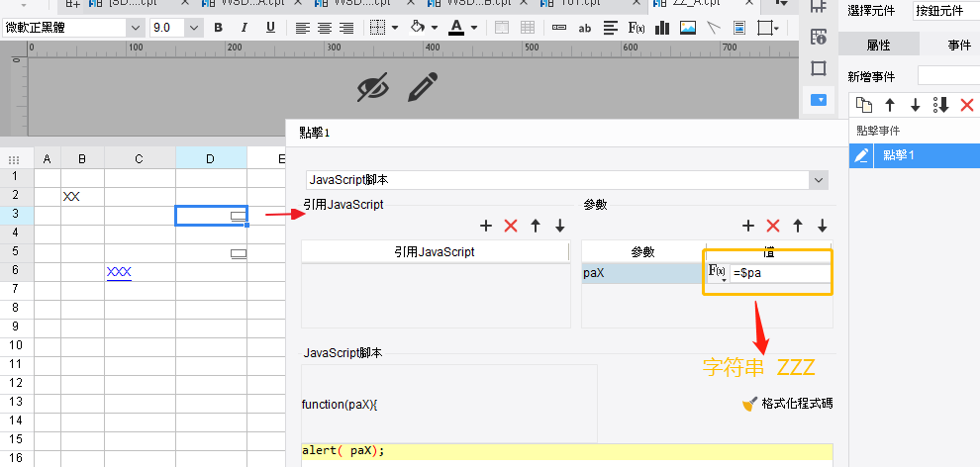Open the 新增事件 dropdown field
Image resolution: width=980 pixels, height=467 pixels.
948,76
